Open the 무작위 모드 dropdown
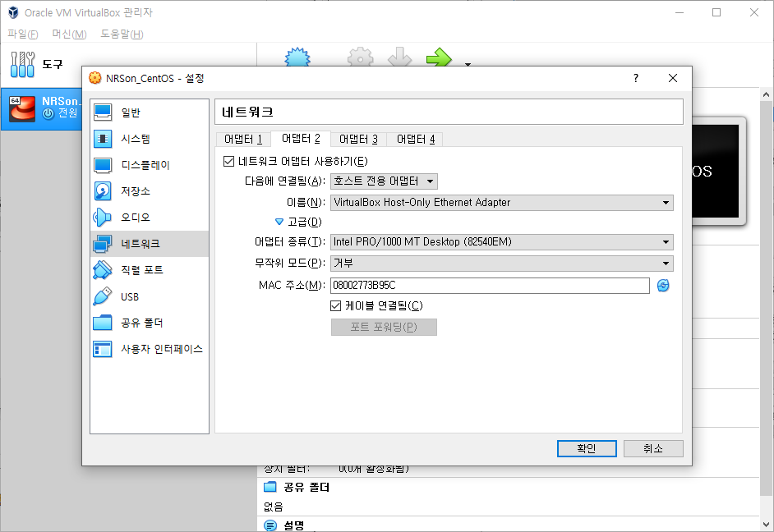The height and width of the screenshot is (532, 774). click(501, 264)
